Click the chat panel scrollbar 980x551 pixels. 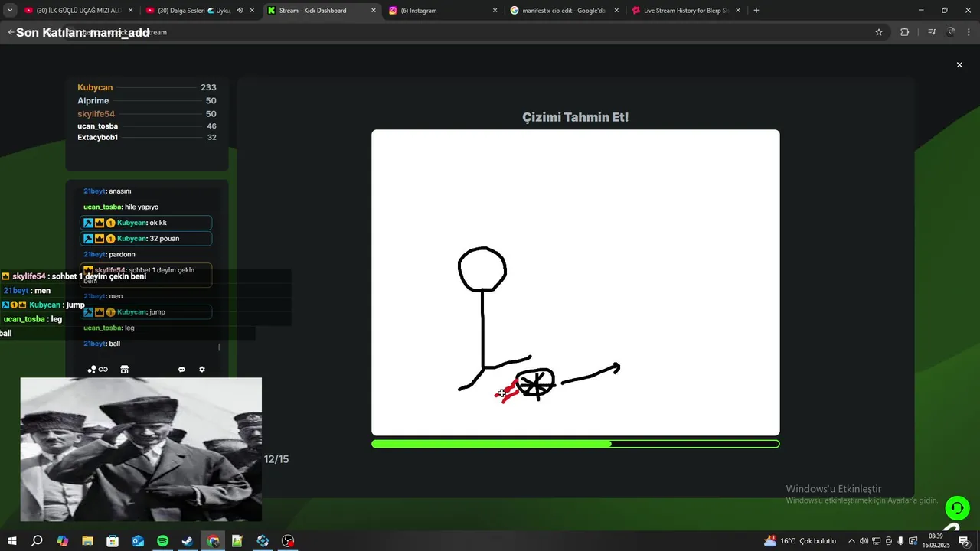[220, 347]
